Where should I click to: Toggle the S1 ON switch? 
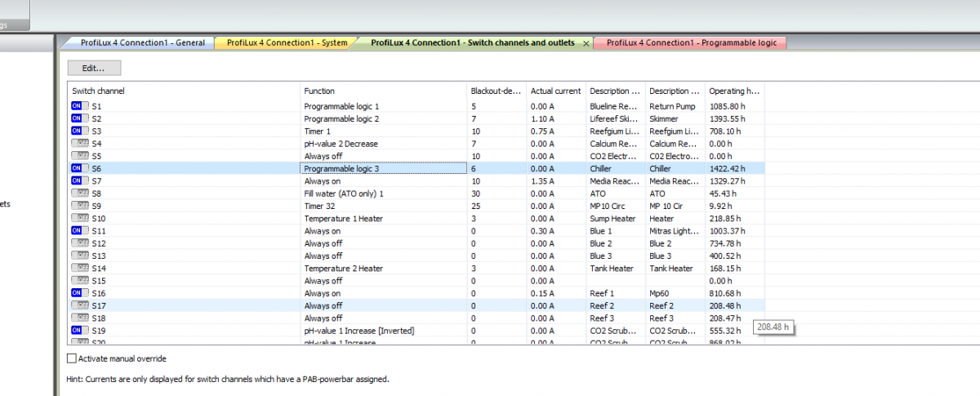pyautogui.click(x=79, y=106)
